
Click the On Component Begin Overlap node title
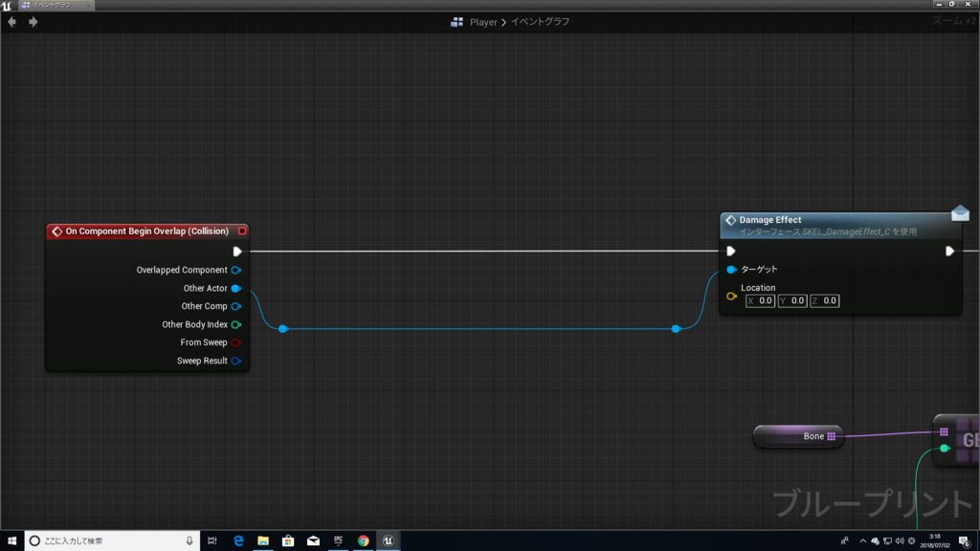[x=146, y=231]
